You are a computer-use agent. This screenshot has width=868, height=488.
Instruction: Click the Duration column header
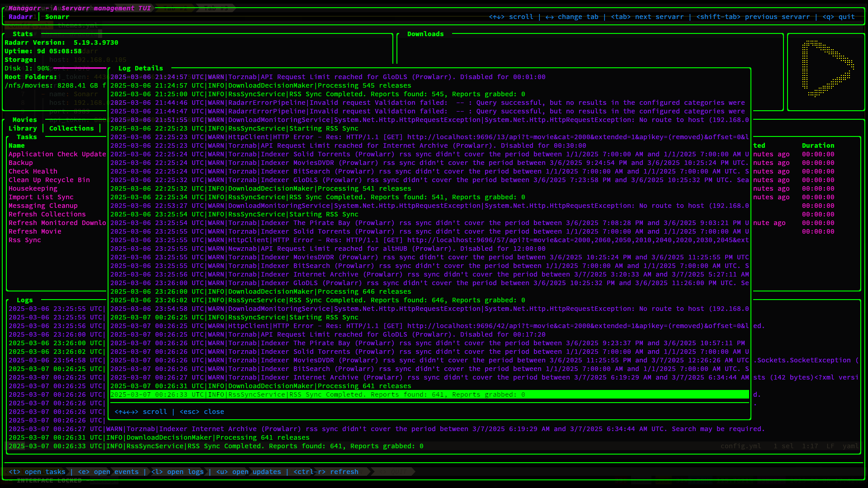pyautogui.click(x=818, y=145)
